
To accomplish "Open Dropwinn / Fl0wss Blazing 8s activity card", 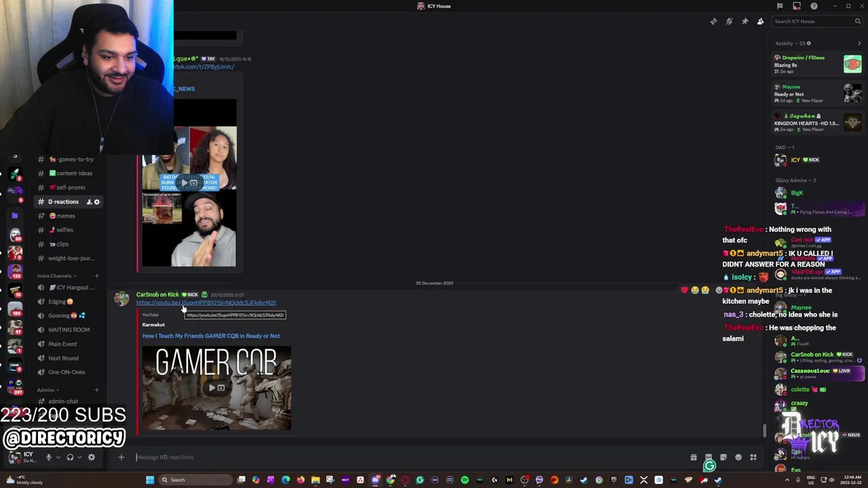I will coord(818,64).
